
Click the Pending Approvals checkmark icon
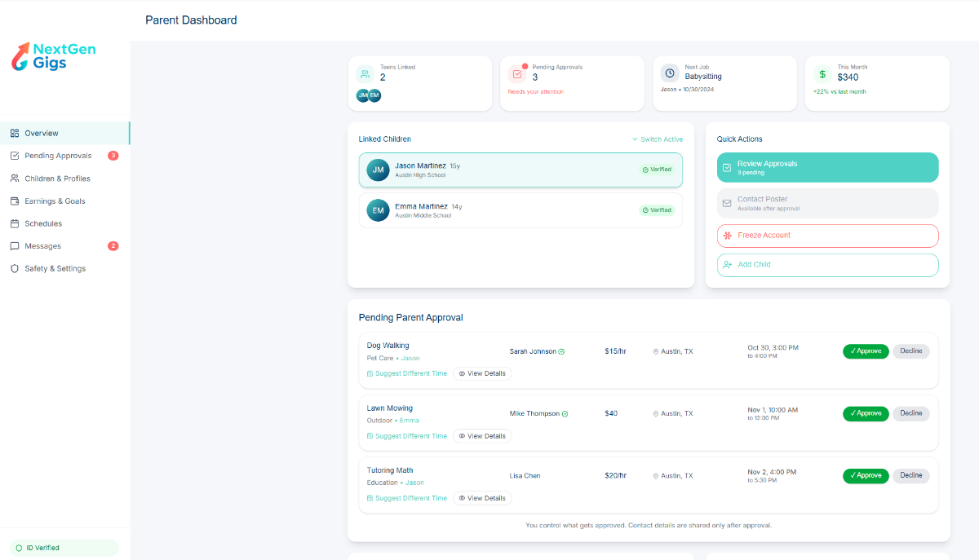pyautogui.click(x=16, y=156)
